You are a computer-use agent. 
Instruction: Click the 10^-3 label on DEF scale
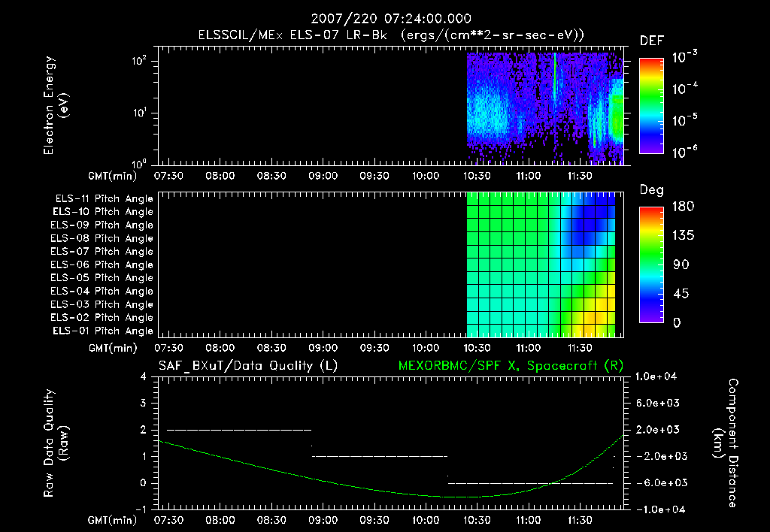pyautogui.click(x=684, y=57)
